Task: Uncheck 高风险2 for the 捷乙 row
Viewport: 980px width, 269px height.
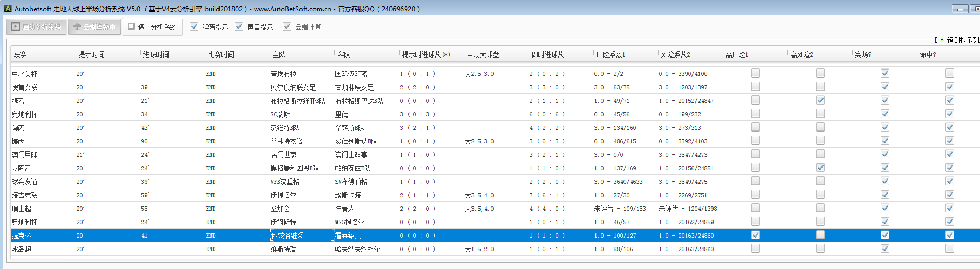Action: 820,100
